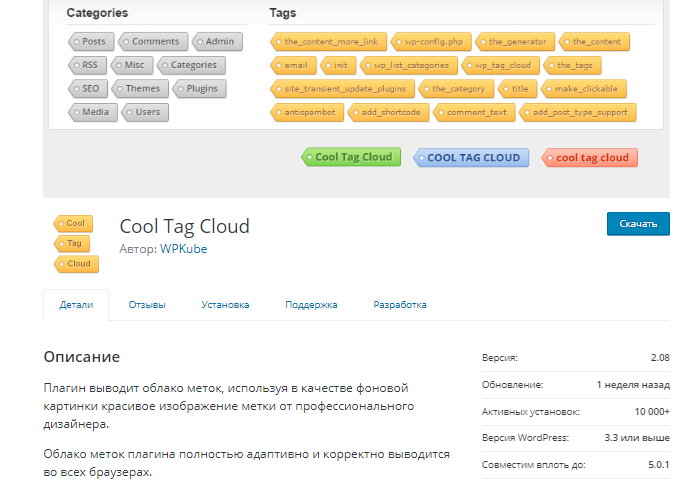Click the Misc category tag
The image size is (693, 485).
tap(132, 65)
